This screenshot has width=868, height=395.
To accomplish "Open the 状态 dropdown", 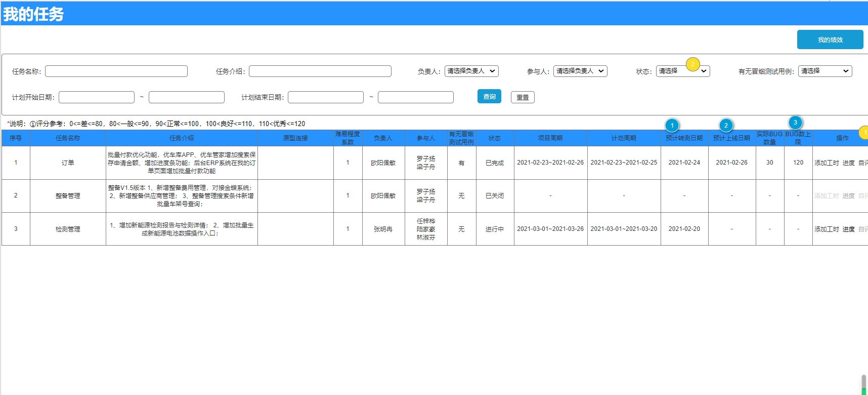I will [683, 71].
